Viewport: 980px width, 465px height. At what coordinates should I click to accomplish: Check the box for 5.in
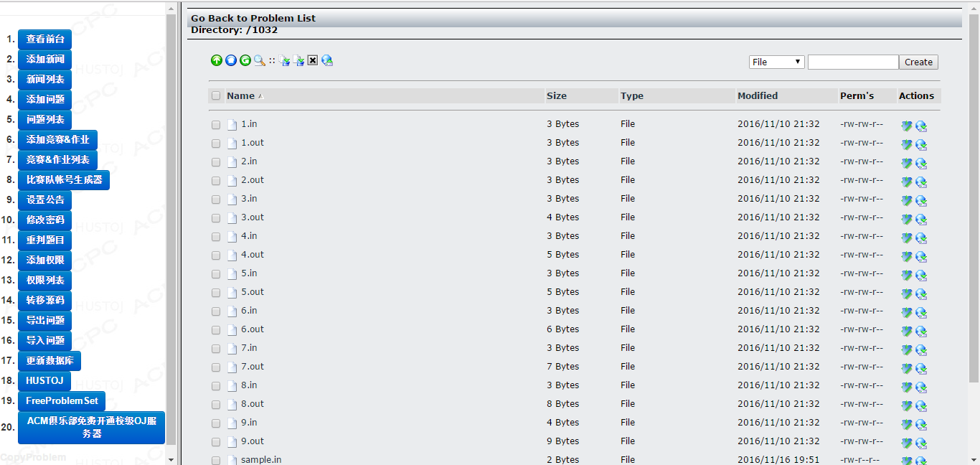(x=216, y=274)
